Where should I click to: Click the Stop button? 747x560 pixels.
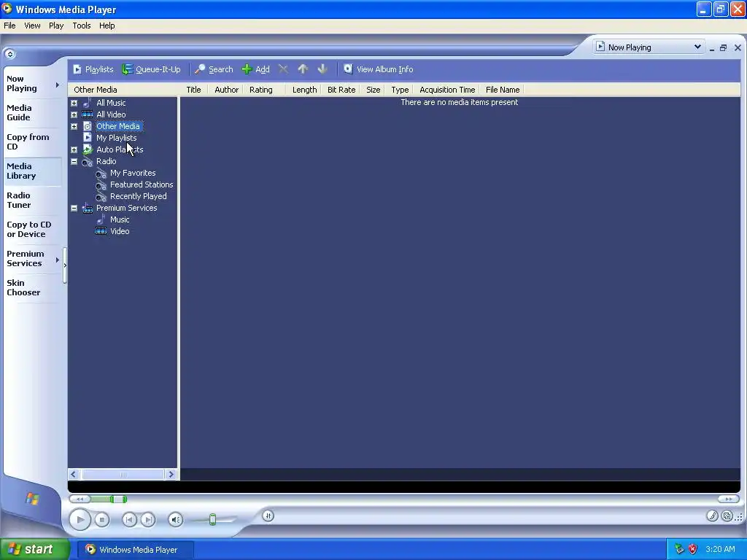(102, 519)
